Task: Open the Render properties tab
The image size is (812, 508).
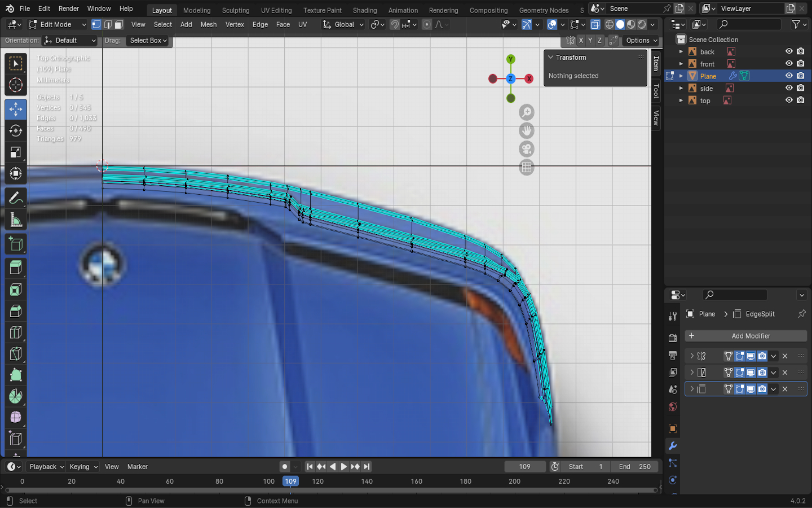Action: [672, 338]
